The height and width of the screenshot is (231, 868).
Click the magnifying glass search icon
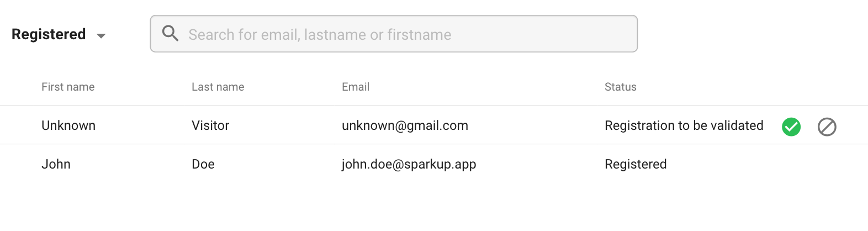(x=170, y=33)
